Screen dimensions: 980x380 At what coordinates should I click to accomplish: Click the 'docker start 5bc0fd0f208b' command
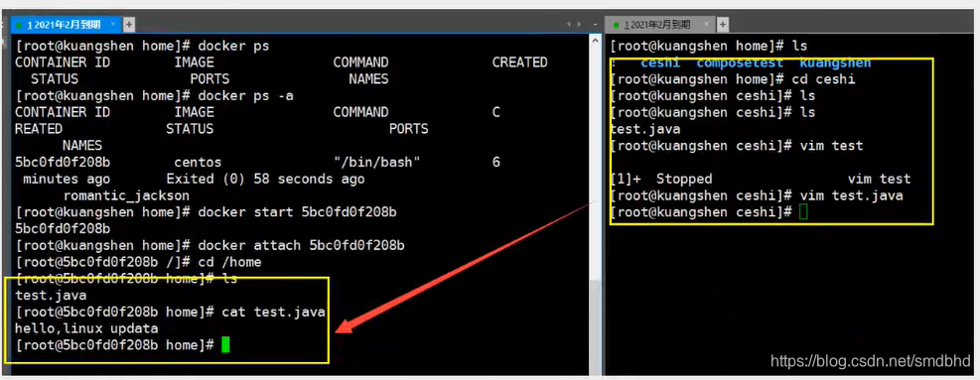[x=297, y=212]
